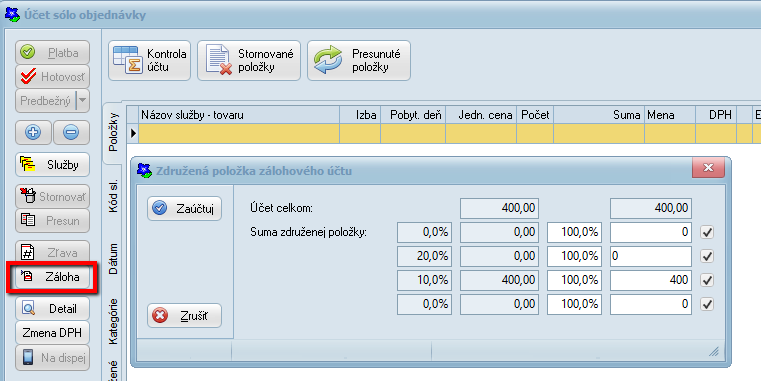Click the Účet sólo objednávky window icon

pos(12,15)
